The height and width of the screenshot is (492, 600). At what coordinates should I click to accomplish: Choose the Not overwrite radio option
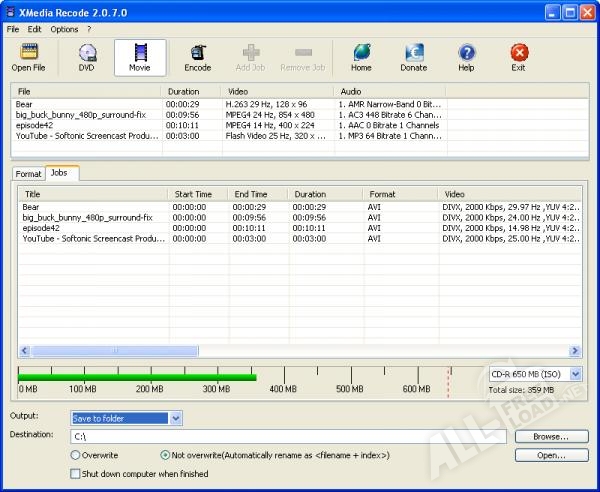point(165,455)
